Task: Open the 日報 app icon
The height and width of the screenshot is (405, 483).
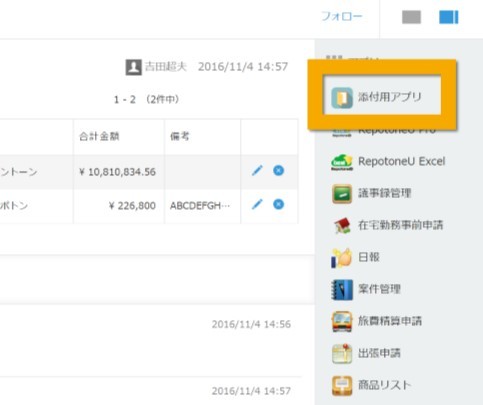Action: [342, 258]
